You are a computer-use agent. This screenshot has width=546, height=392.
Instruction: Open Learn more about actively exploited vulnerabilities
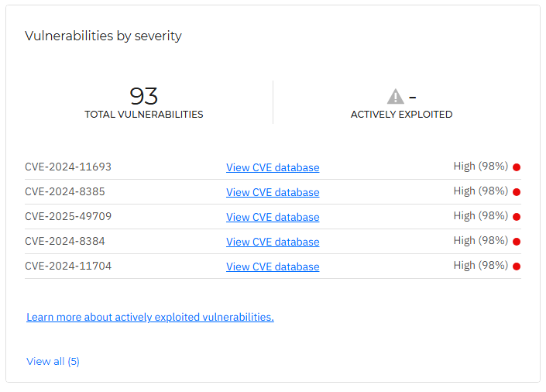tap(150, 317)
